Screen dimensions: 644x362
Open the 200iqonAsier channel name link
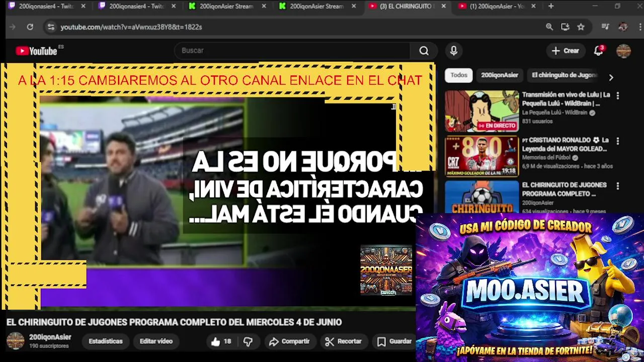pos(50,337)
